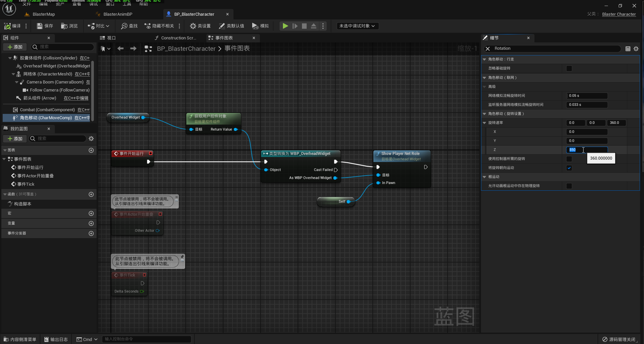
Task: Click the Simulate (模拟) button
Action: pos(260,26)
